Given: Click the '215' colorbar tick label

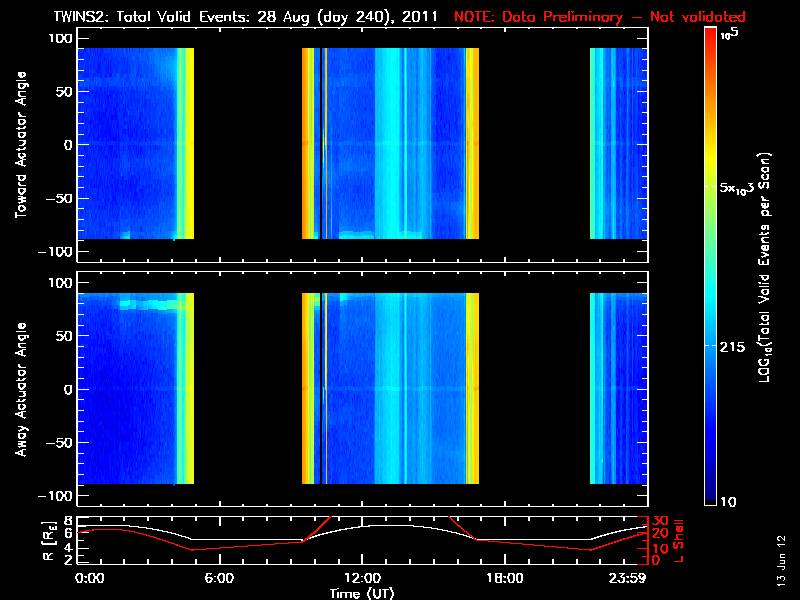Looking at the screenshot, I should (732, 347).
